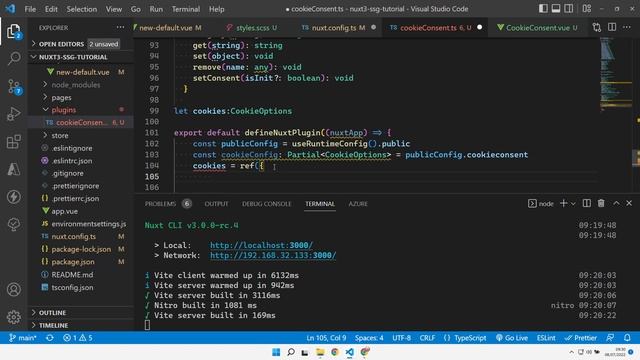The height and width of the screenshot is (360, 640).
Task: Kill terminal with trash icon
Action: coord(601,203)
